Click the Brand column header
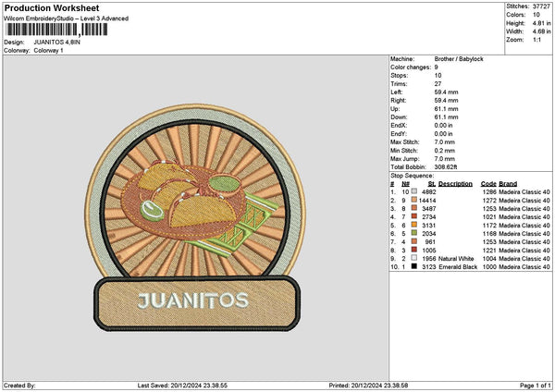Viewport: 555px width, 392px height. pos(508,184)
